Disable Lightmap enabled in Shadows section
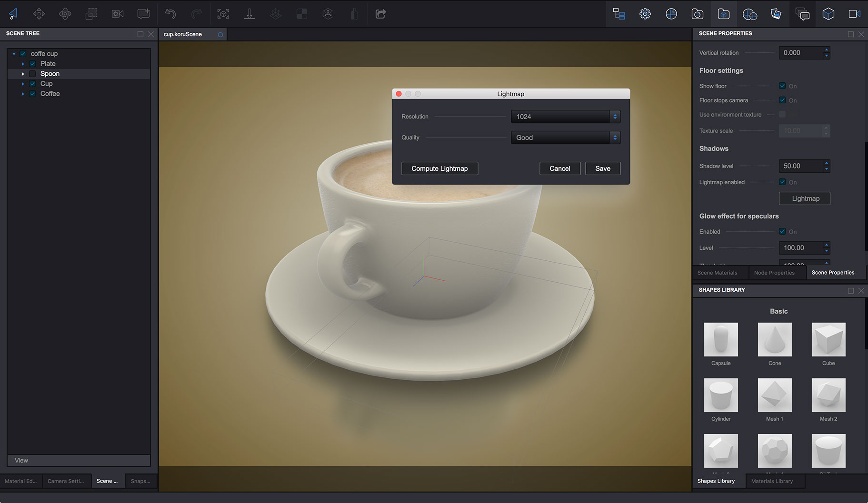Screen dimensions: 868x503 pos(782,182)
